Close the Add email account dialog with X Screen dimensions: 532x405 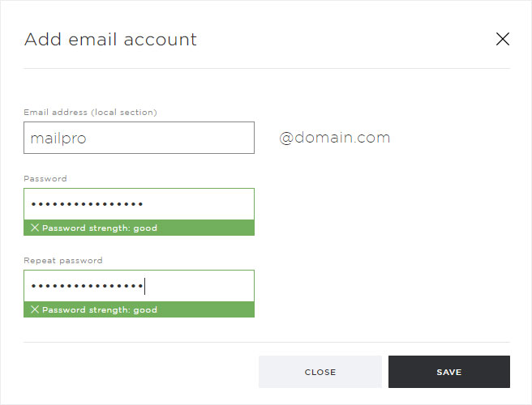(x=503, y=39)
